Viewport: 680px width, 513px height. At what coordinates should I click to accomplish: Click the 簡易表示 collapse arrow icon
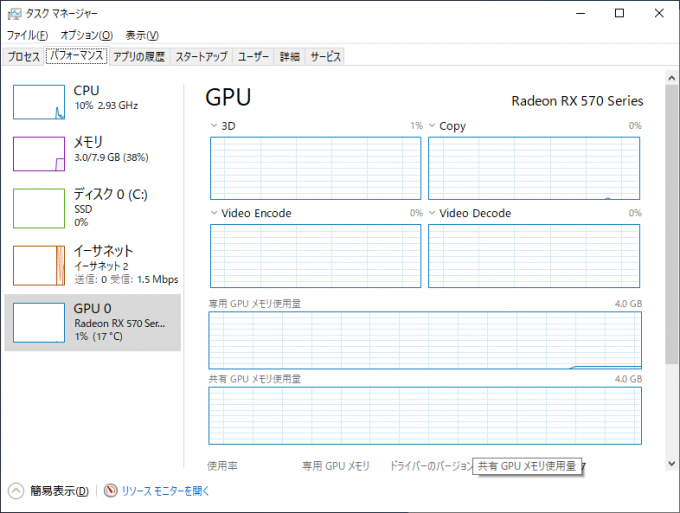pos(16,491)
